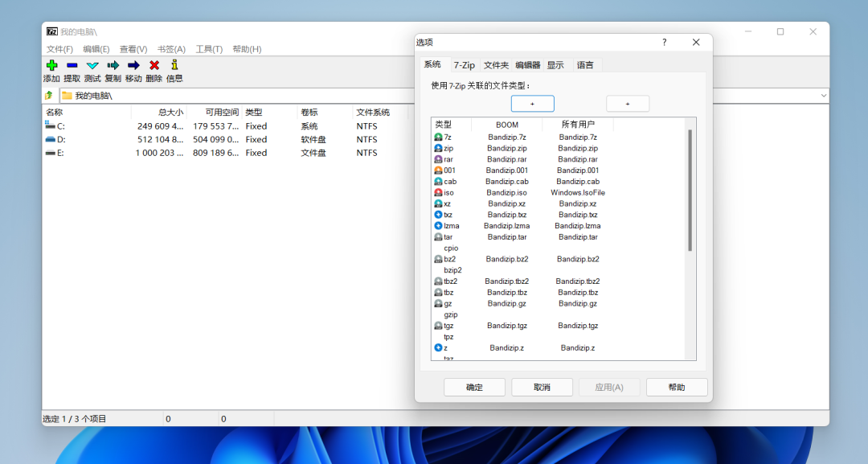
Task: Switch to the 编辑器 tab
Action: pyautogui.click(x=527, y=65)
